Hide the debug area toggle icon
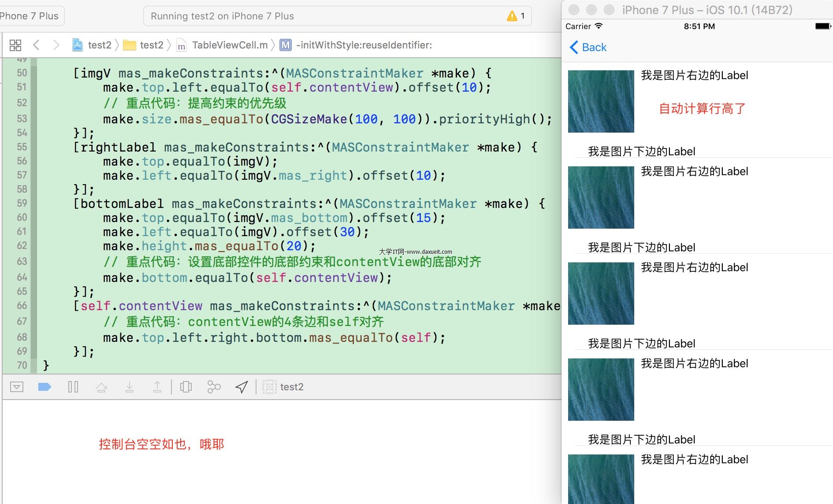Screen dimensions: 833x504 click(x=17, y=387)
